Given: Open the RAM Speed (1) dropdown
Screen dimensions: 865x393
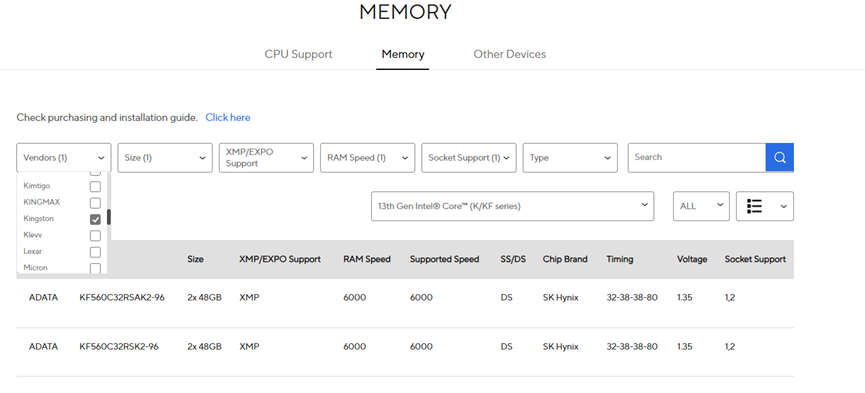Looking at the screenshot, I should [367, 158].
